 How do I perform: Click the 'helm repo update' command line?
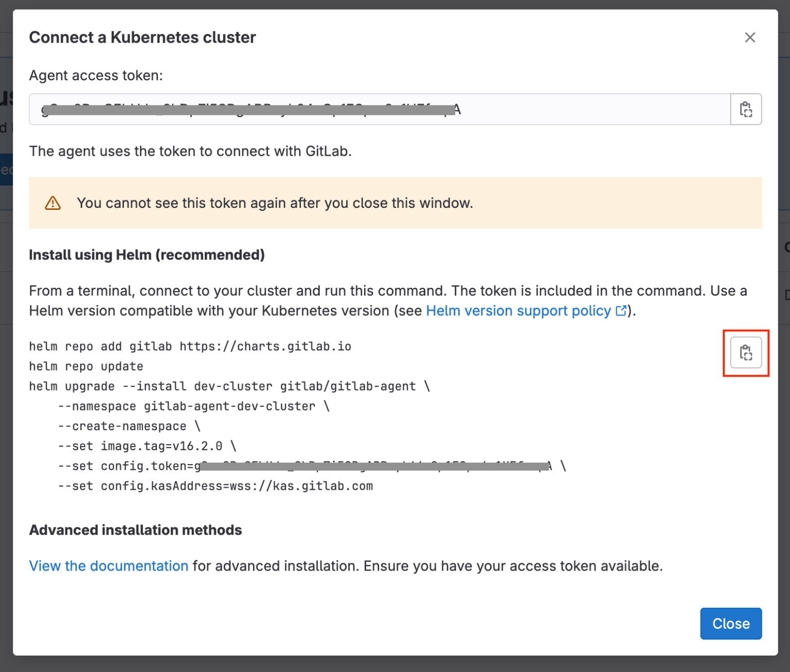[86, 366]
